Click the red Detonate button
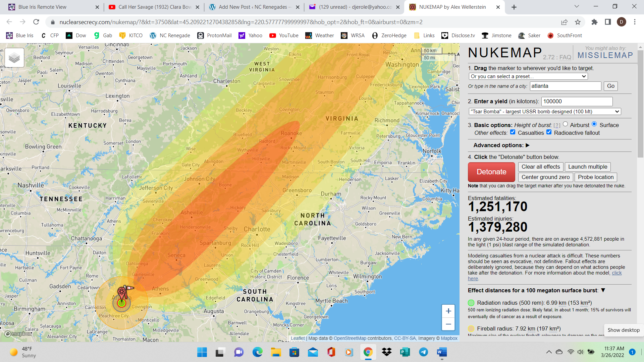Screen dimensions: 644x362 coord(491,172)
